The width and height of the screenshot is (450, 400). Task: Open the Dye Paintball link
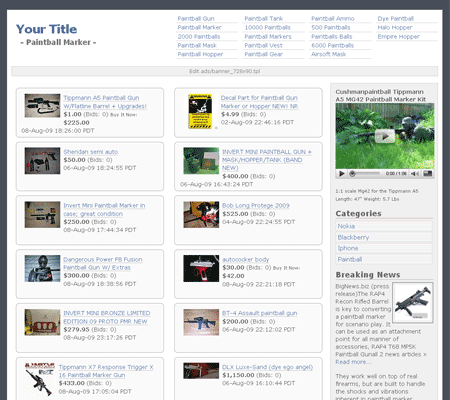point(395,18)
